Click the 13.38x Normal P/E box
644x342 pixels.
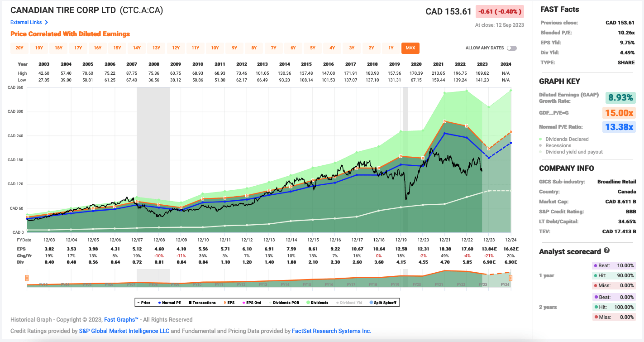620,127
